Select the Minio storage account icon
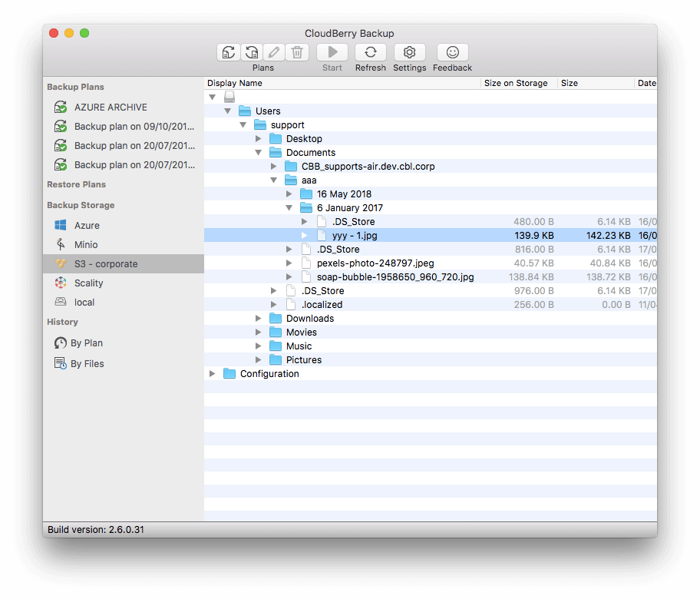The height and width of the screenshot is (599, 700). (x=61, y=244)
